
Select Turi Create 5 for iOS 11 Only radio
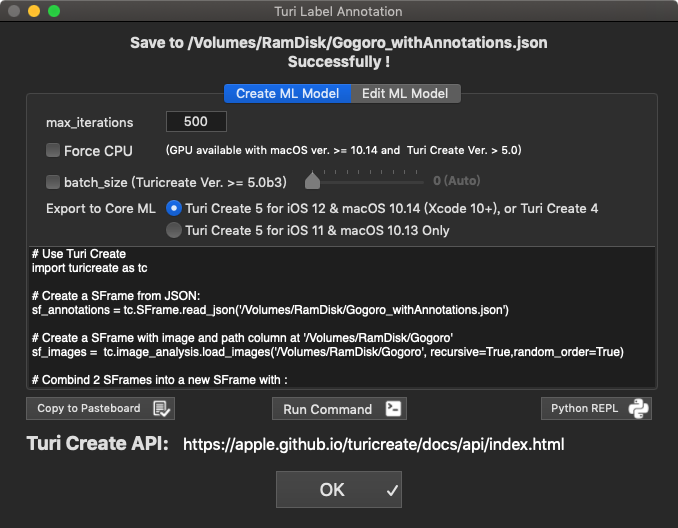point(174,230)
